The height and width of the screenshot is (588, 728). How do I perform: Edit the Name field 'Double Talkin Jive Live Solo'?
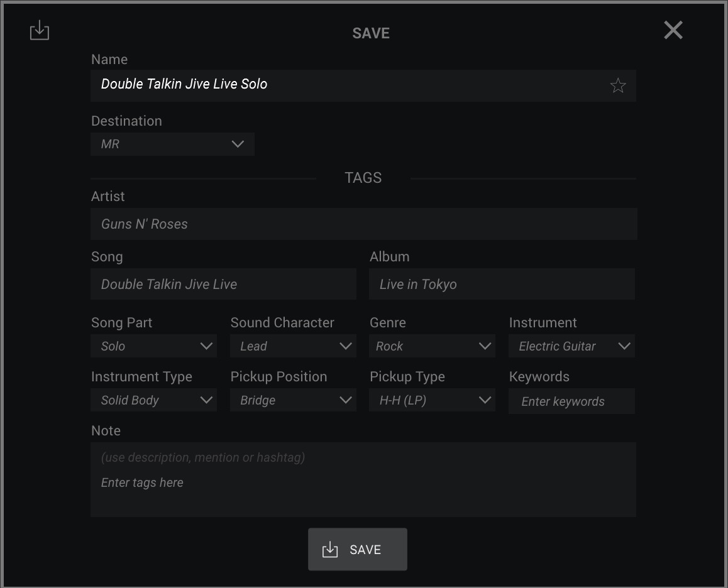[x=363, y=86]
